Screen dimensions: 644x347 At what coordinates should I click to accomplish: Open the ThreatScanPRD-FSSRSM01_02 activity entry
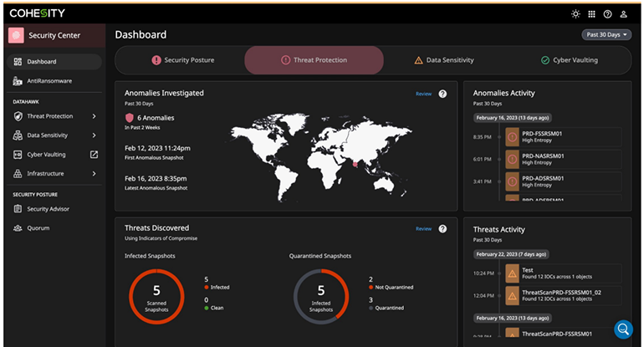point(563,296)
